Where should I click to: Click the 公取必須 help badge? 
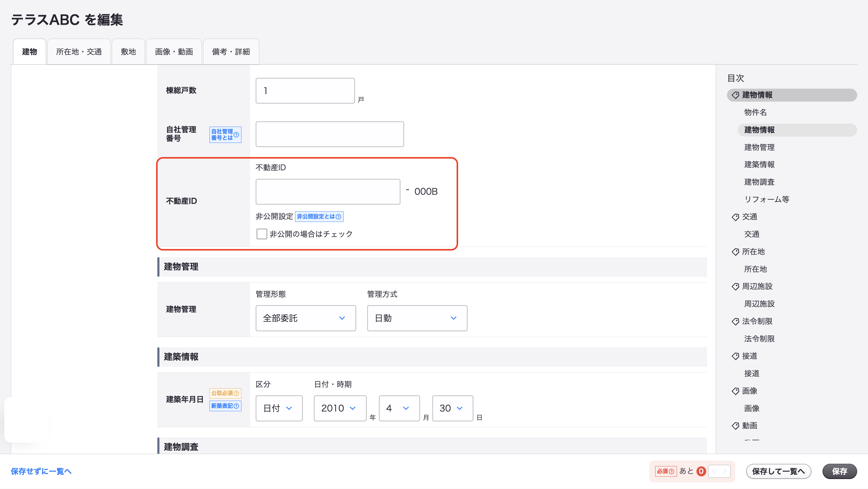pos(225,393)
